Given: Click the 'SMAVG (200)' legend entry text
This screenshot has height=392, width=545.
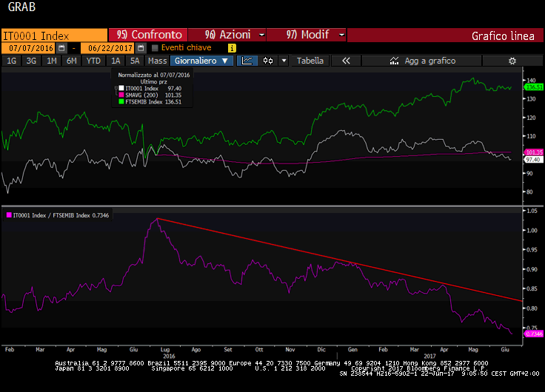Looking at the screenshot, I should coord(141,95).
